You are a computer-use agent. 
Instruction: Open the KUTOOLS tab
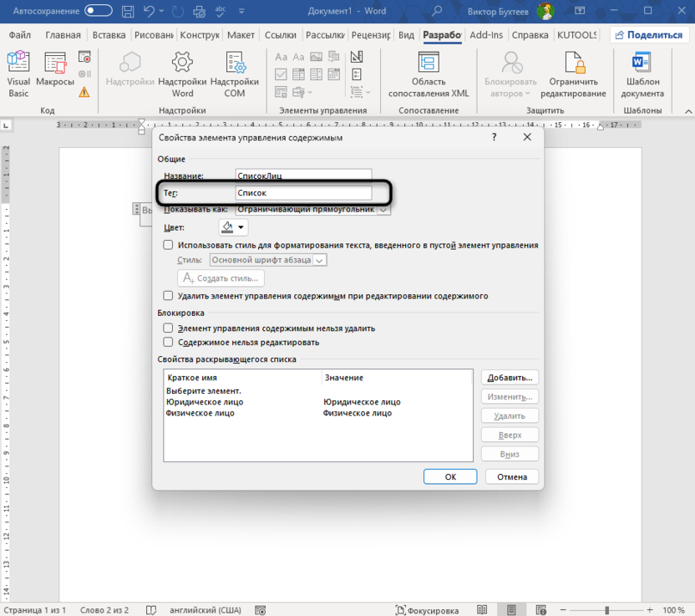click(576, 35)
